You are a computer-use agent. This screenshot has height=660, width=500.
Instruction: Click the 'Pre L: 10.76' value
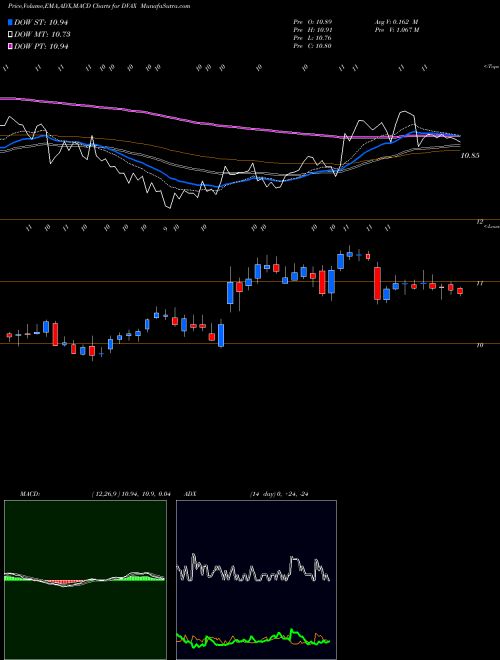(313, 38)
